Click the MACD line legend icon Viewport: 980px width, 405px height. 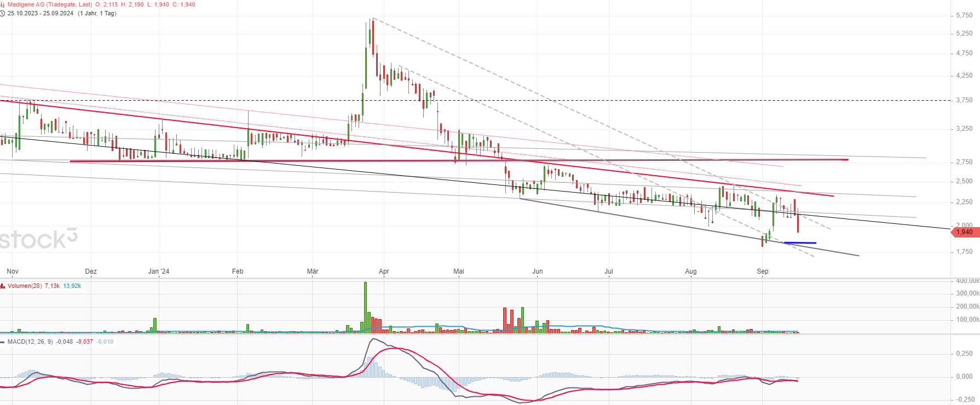point(3,342)
